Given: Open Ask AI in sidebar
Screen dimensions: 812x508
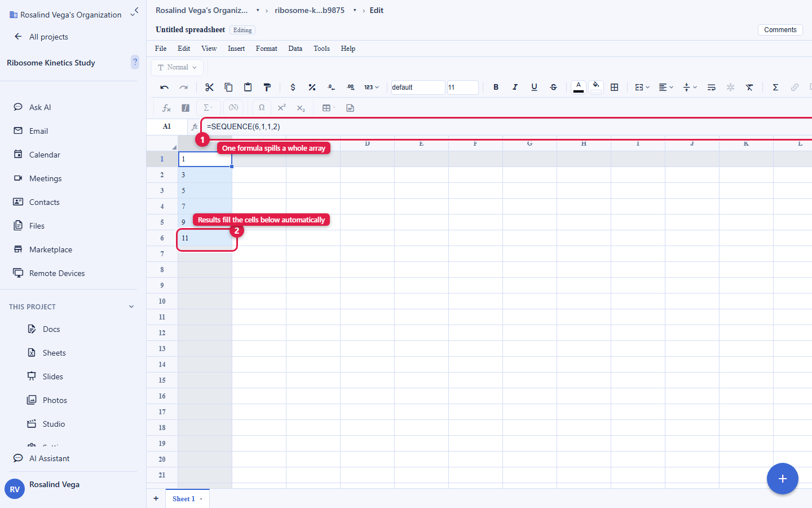Looking at the screenshot, I should click(39, 107).
